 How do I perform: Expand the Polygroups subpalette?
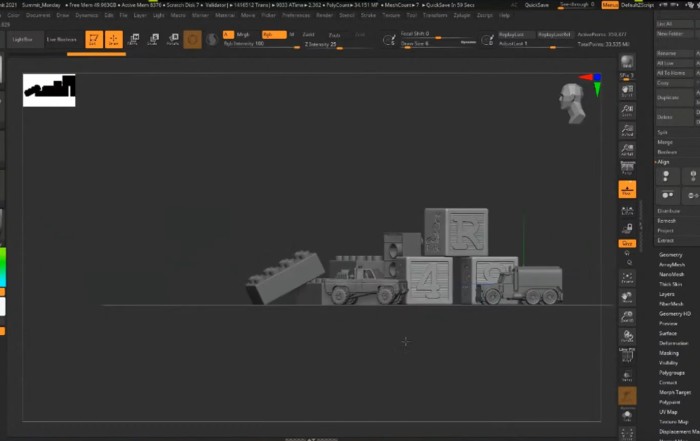click(672, 372)
